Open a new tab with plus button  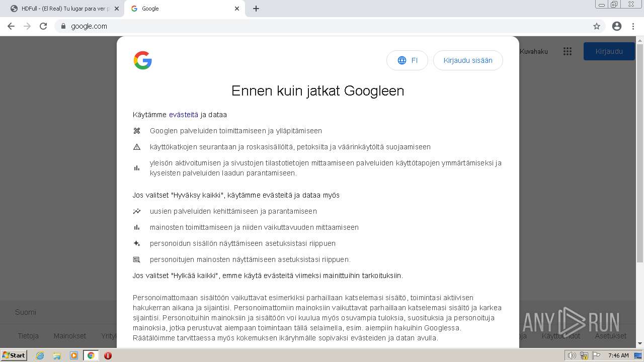tap(256, 9)
